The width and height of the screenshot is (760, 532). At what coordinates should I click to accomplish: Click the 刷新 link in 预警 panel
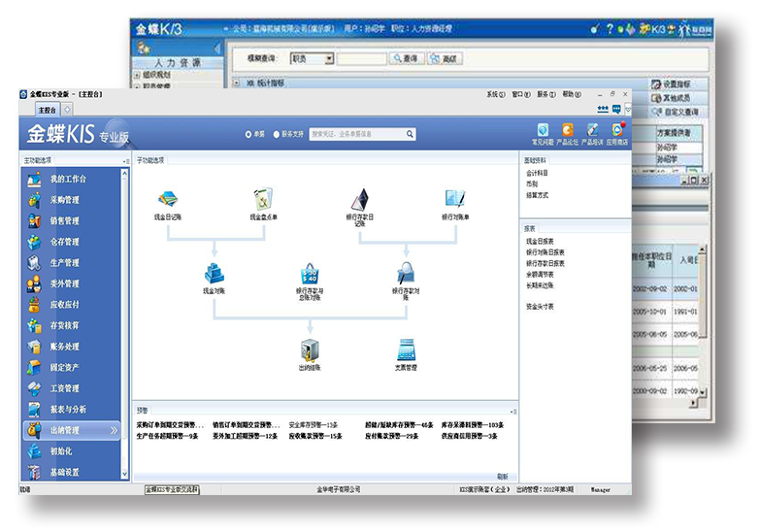(502, 477)
